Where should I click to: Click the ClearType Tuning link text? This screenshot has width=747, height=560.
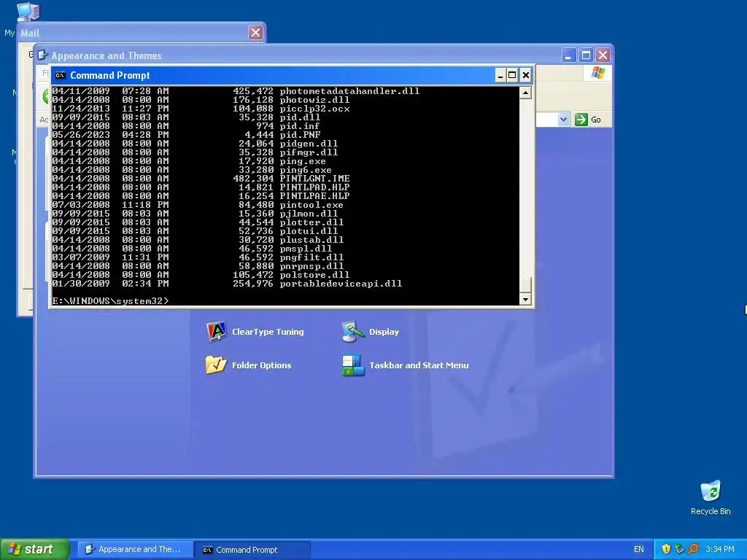point(268,332)
